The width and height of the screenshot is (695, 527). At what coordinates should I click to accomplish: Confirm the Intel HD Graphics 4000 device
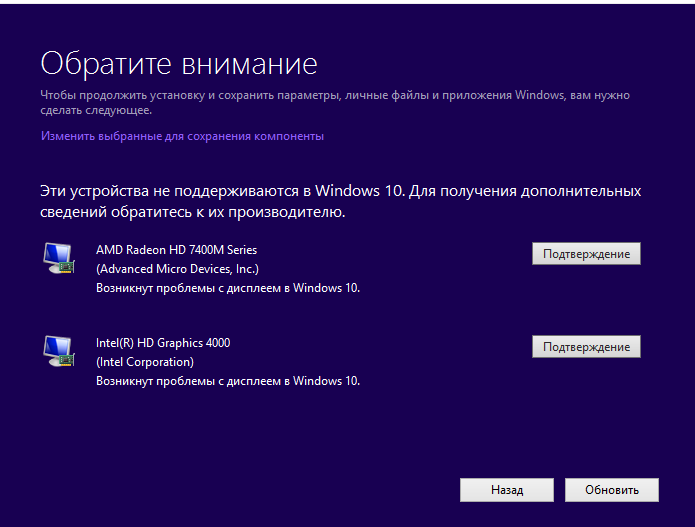[x=586, y=347]
